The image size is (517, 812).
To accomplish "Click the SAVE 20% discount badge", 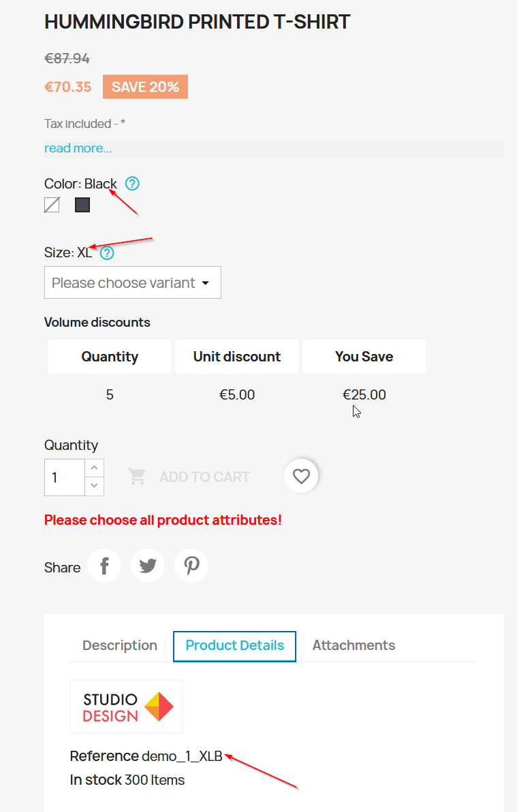I will (146, 87).
